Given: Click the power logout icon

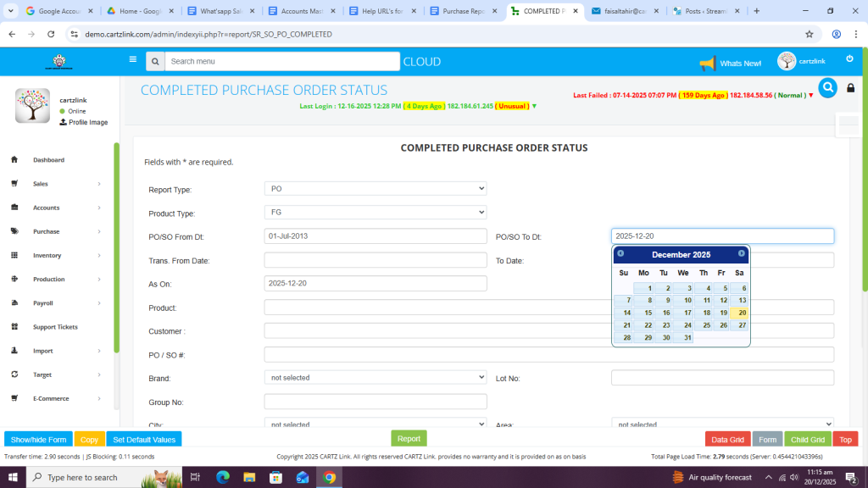Looking at the screenshot, I should click(849, 58).
